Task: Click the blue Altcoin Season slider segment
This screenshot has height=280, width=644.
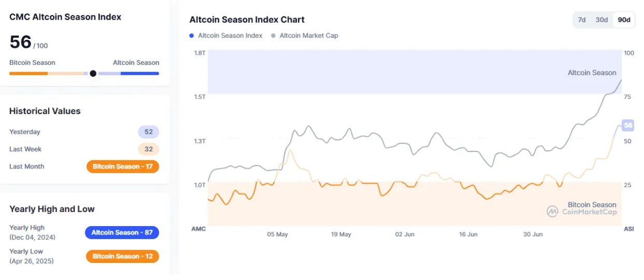Action: pyautogui.click(x=140, y=73)
